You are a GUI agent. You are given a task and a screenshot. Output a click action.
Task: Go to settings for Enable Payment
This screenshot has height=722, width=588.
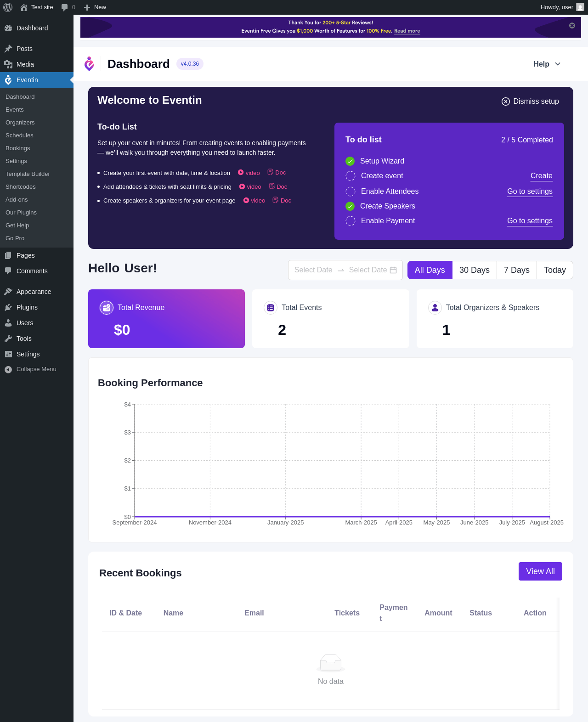click(530, 221)
